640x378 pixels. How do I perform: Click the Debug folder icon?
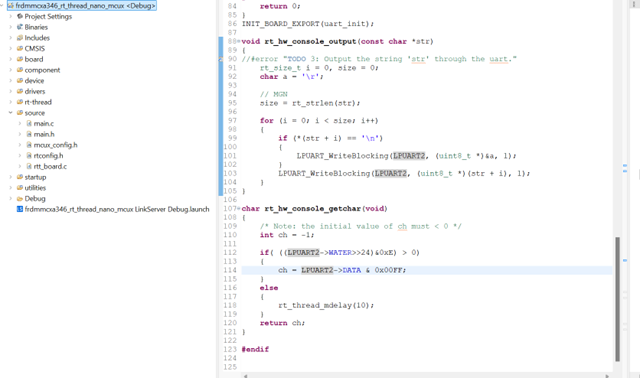[x=20, y=198]
